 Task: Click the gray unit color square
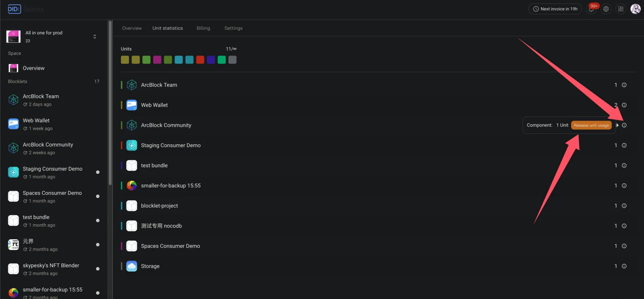click(x=232, y=60)
